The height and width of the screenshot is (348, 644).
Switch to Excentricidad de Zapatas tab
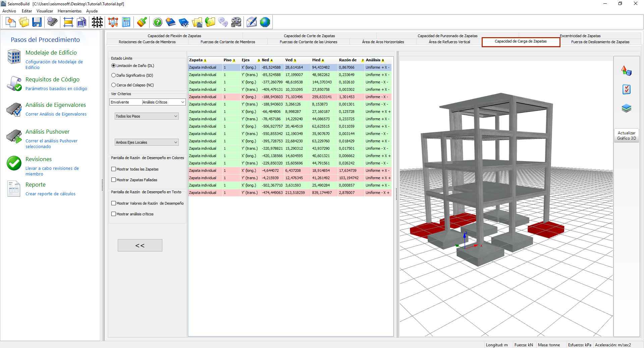[580, 36]
